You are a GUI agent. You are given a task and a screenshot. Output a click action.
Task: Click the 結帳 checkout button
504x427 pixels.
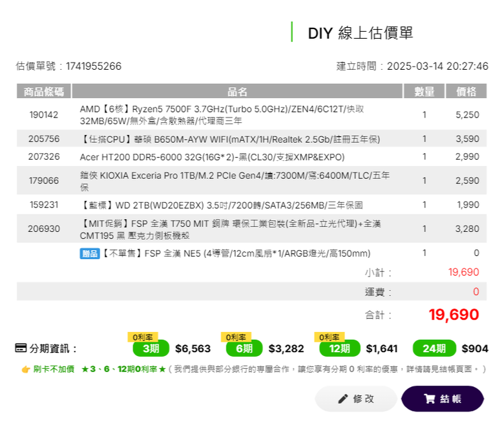tap(442, 399)
